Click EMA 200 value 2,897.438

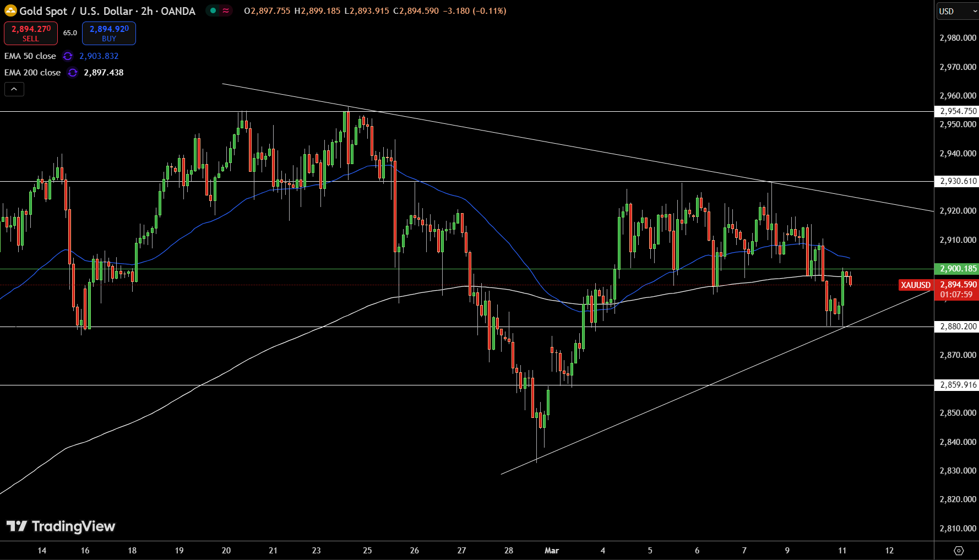[x=104, y=73]
